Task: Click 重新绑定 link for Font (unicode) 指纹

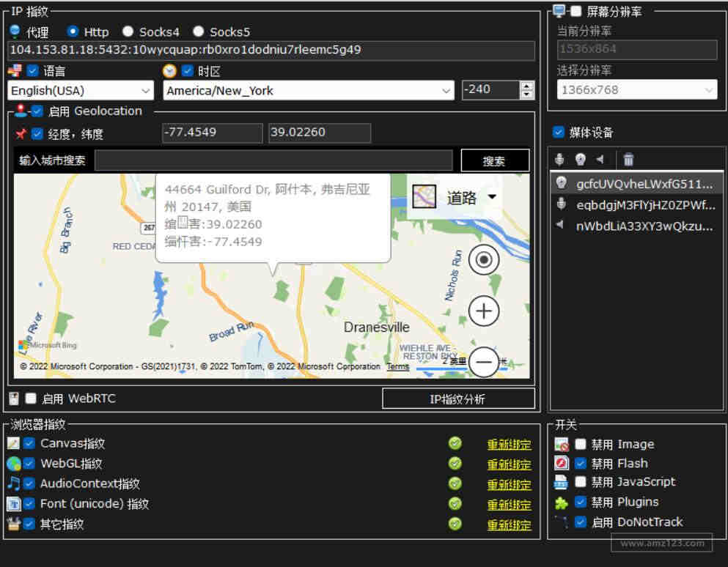Action: (x=509, y=504)
